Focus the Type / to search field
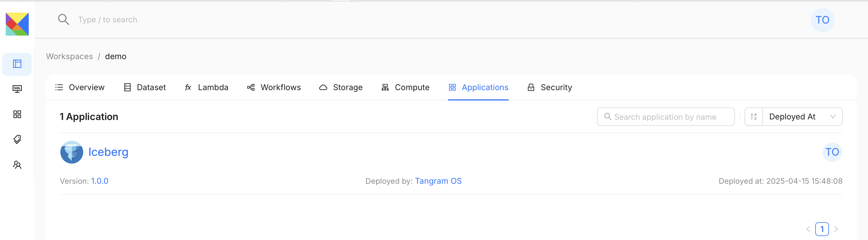868x240 pixels. point(108,20)
